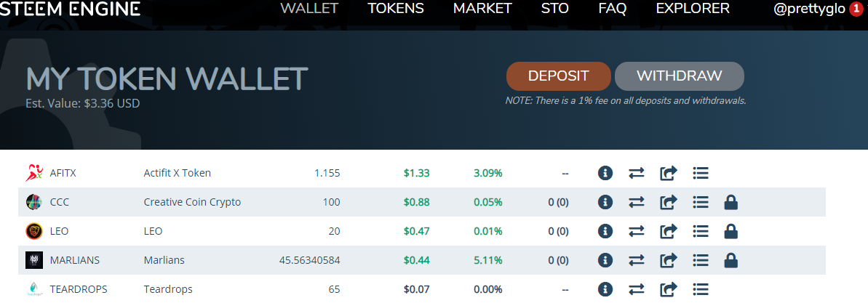Go to the TOKENS page
868x303 pixels.
(x=396, y=8)
